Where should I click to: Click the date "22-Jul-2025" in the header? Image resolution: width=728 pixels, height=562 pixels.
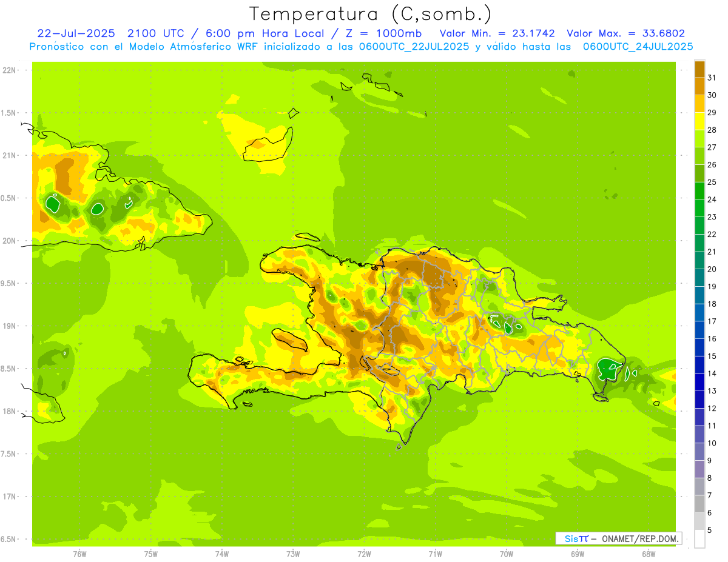pos(76,33)
